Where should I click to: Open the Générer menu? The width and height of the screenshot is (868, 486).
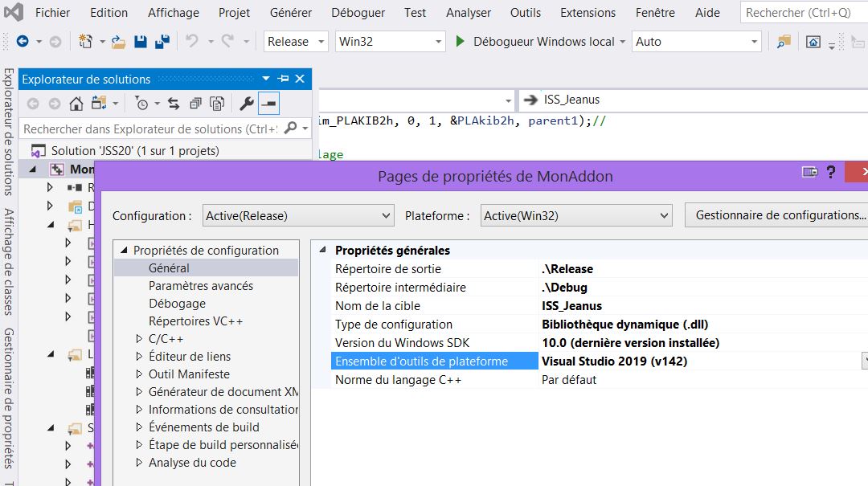(291, 12)
